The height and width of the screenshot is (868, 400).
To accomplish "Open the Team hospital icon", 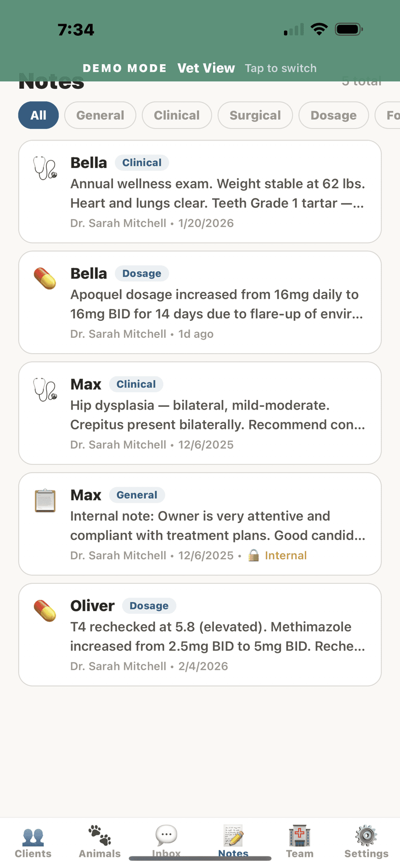I will pyautogui.click(x=300, y=836).
